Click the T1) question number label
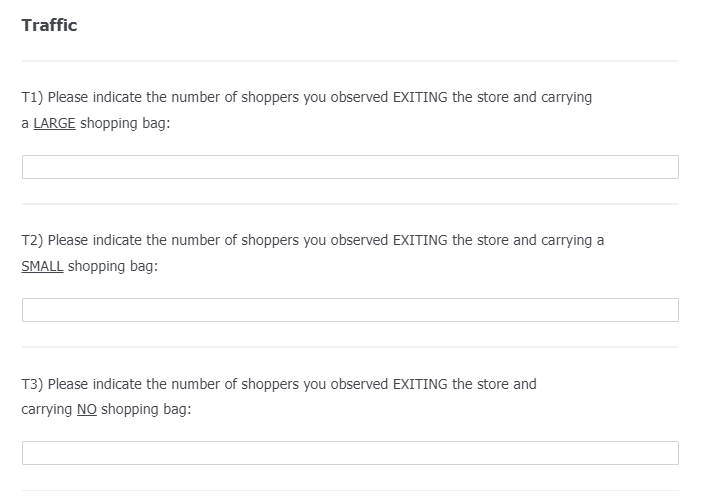 pyautogui.click(x=32, y=97)
